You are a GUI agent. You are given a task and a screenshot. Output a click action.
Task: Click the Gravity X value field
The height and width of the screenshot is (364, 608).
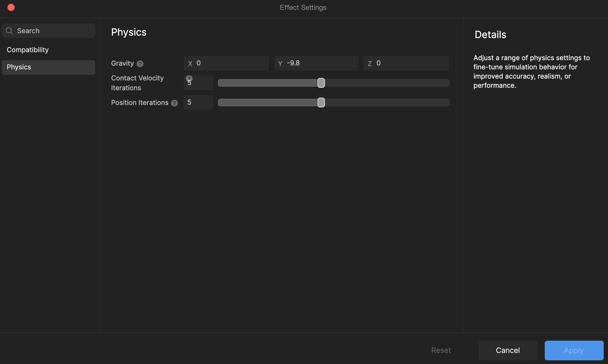pos(226,63)
